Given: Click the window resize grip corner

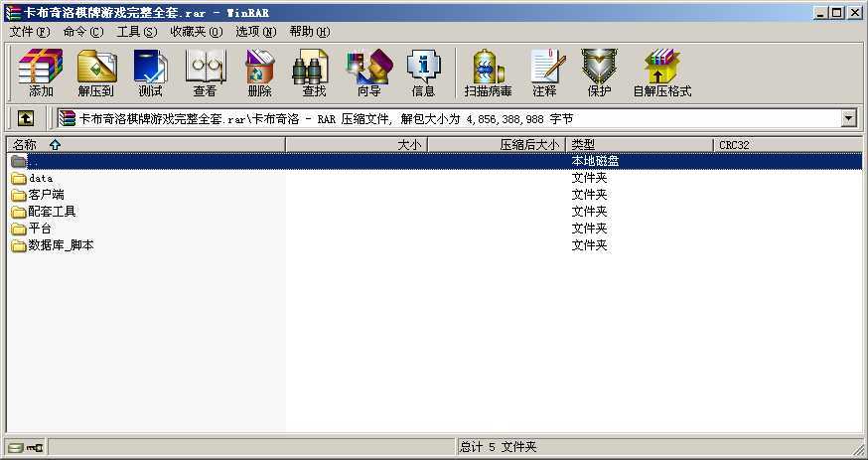Looking at the screenshot, I should tap(858, 449).
